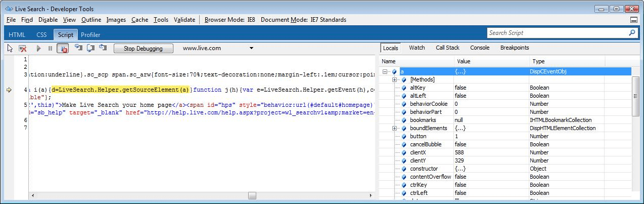Open the Images menu
Viewport: 644px width, 204px height.
click(x=116, y=20)
